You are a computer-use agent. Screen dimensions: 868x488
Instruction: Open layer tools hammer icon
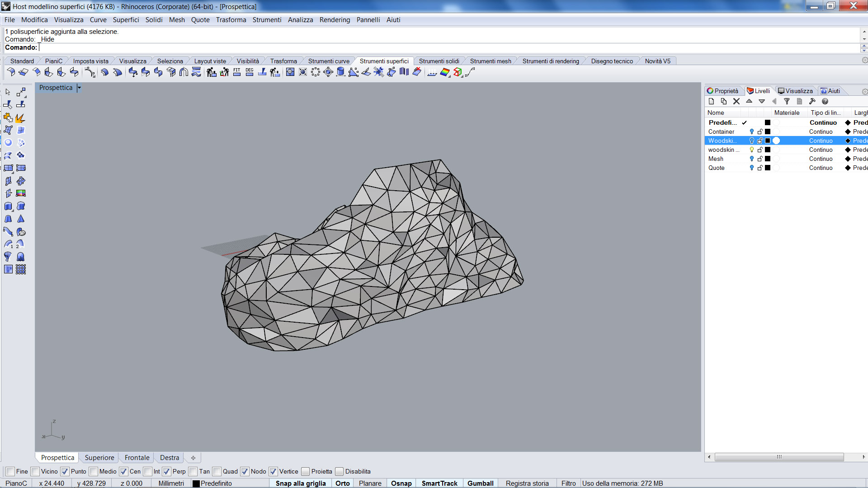pyautogui.click(x=812, y=101)
